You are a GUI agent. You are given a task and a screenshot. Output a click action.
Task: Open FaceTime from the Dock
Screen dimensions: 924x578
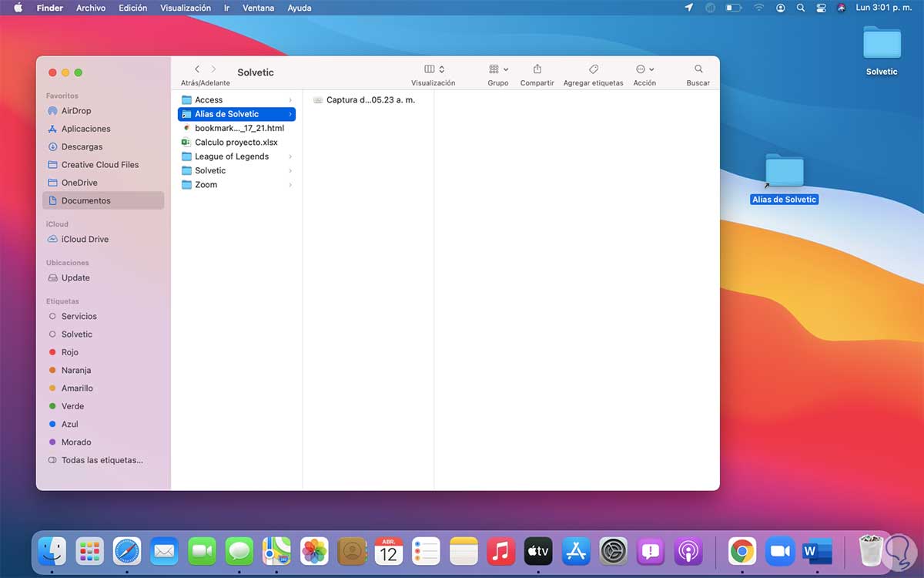pos(203,551)
